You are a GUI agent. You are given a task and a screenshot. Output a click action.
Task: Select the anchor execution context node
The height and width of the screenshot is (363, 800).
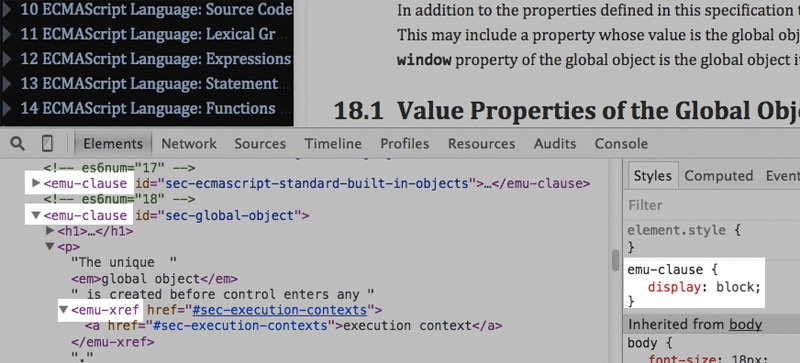[293, 326]
